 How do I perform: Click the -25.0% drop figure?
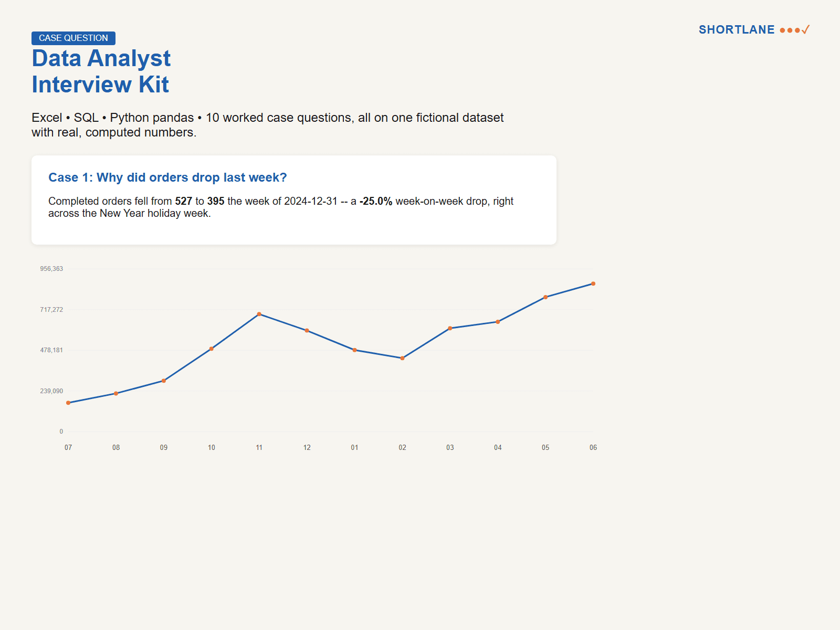click(376, 201)
